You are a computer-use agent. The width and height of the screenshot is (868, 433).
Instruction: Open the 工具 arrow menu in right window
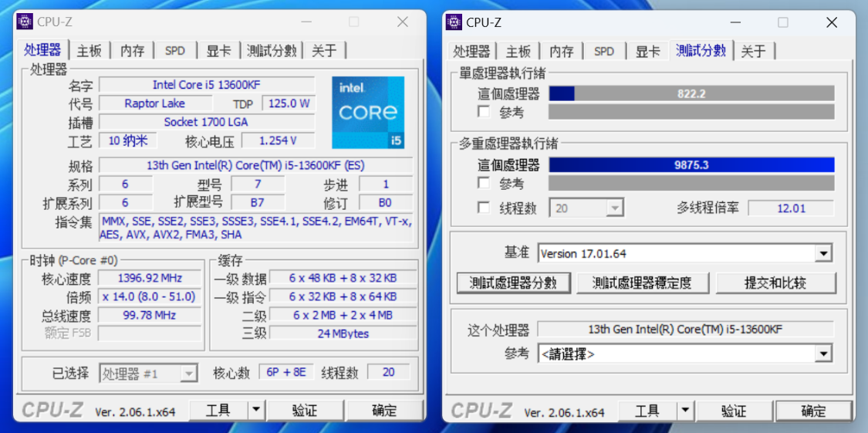point(685,411)
